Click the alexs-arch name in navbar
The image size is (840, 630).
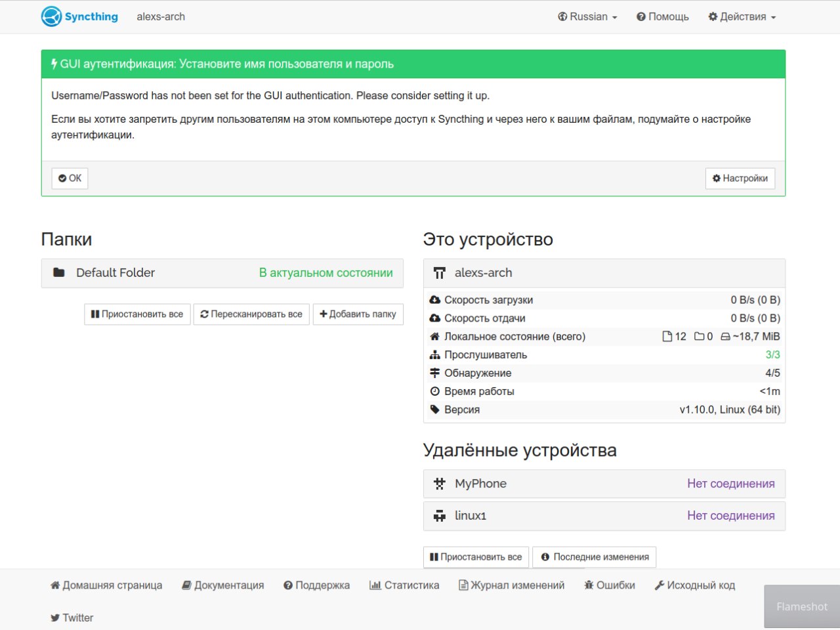(161, 17)
